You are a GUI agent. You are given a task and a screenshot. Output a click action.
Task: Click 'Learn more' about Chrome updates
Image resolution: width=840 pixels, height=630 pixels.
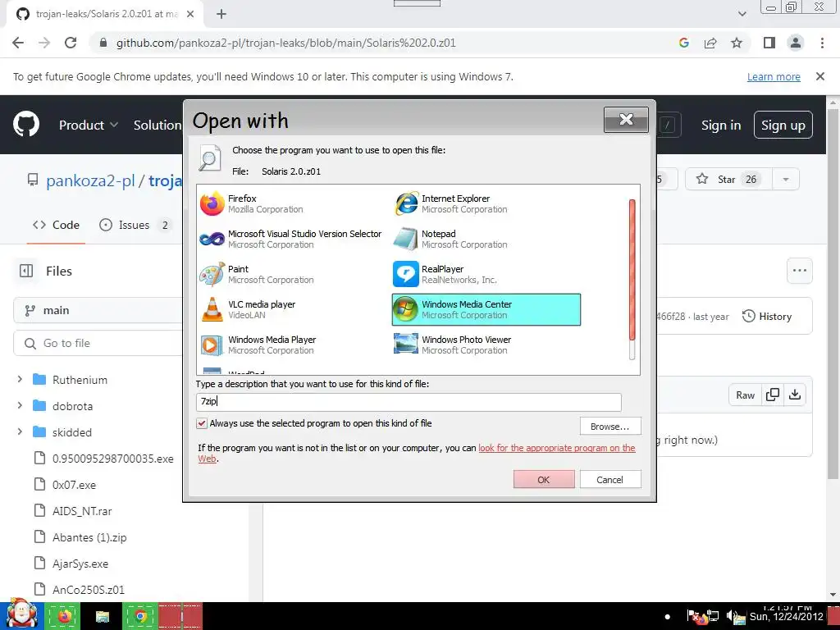tap(774, 76)
